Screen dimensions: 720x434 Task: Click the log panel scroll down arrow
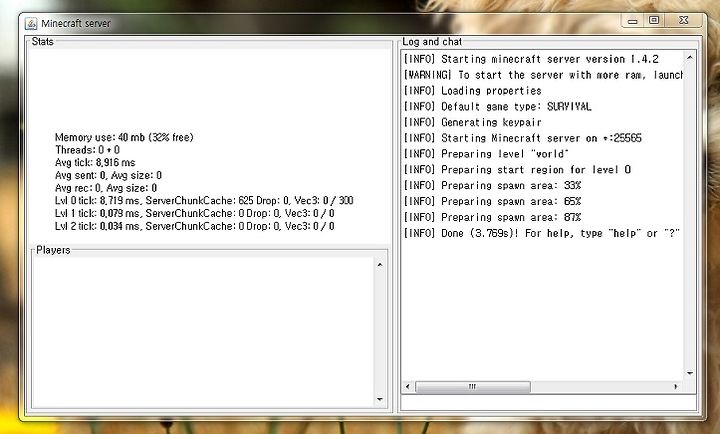point(690,373)
